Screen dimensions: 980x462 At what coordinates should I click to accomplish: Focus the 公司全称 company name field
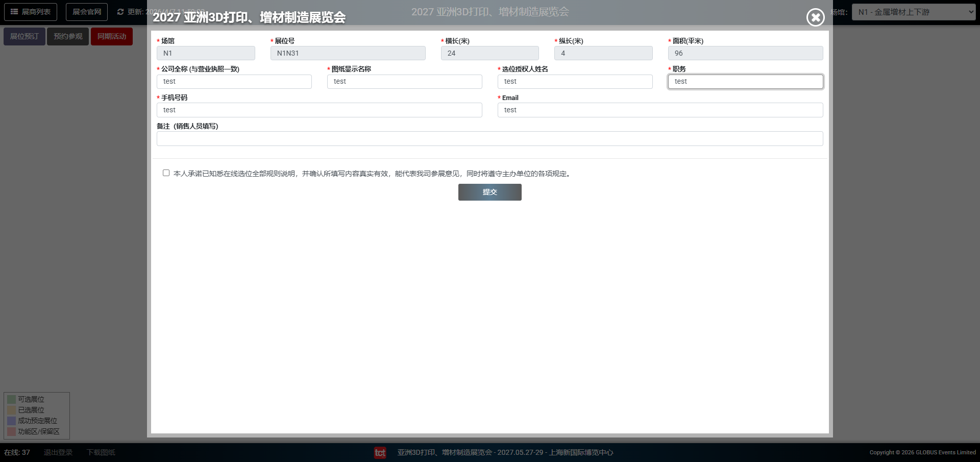coord(234,82)
